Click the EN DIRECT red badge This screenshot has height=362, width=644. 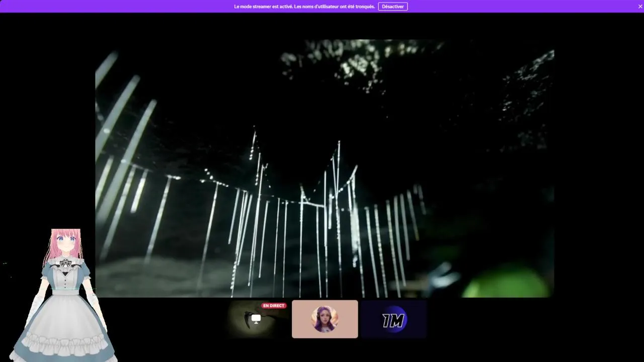click(x=274, y=306)
